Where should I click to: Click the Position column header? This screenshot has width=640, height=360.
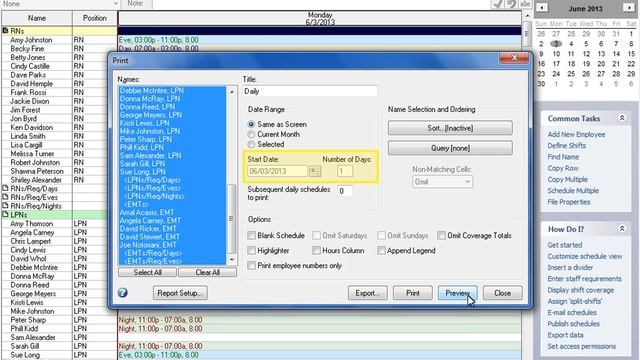(95, 18)
